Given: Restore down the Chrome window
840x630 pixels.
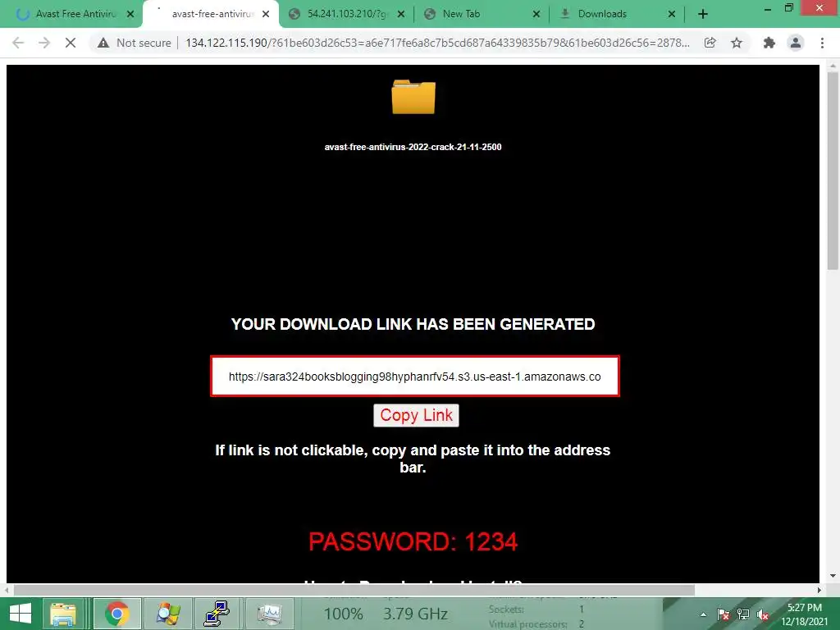Looking at the screenshot, I should pos(789,8).
